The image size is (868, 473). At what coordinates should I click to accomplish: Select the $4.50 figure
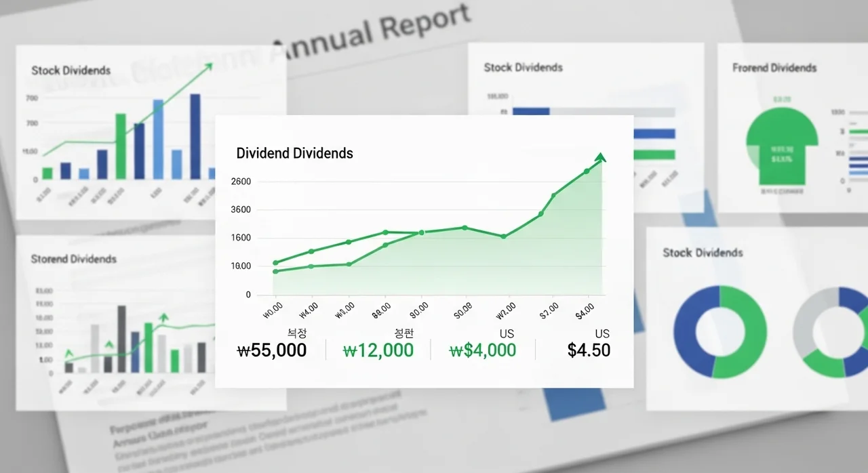tap(589, 350)
